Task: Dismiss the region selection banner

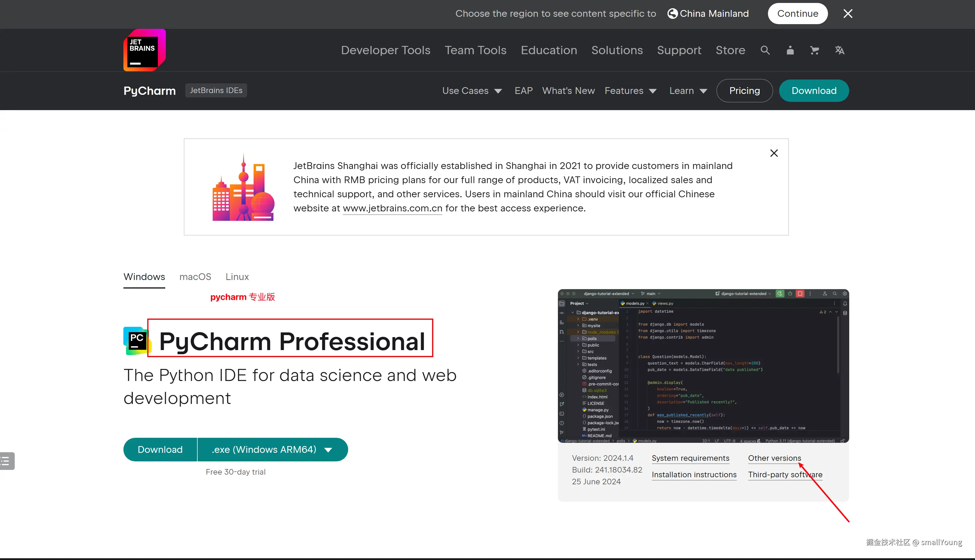Action: pos(848,14)
